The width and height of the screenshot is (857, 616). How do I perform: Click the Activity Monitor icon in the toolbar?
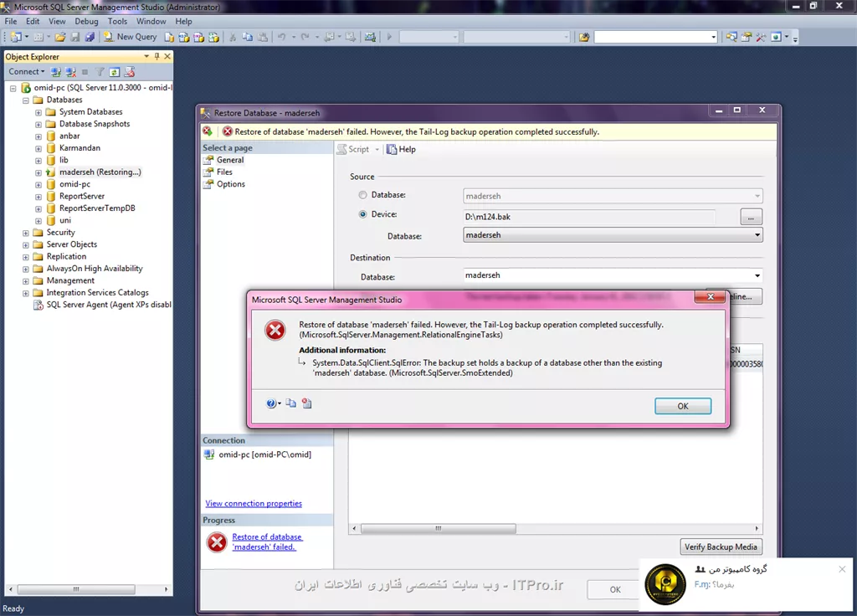(370, 37)
